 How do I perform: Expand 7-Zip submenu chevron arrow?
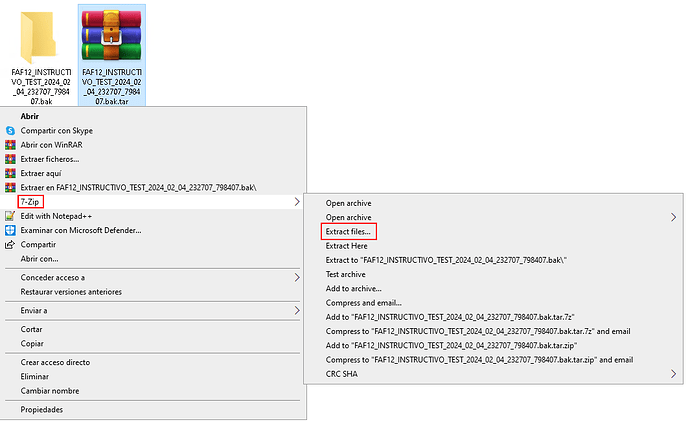point(297,202)
